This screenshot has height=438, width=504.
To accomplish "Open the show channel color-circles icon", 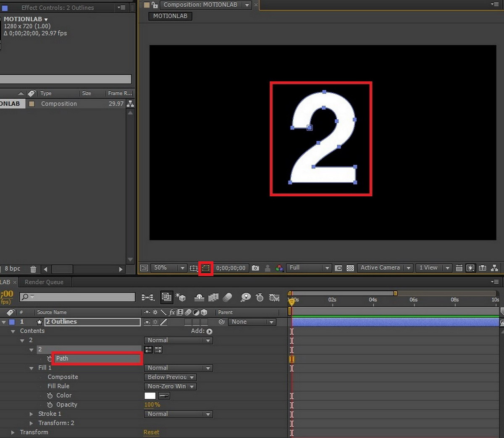I will point(279,268).
